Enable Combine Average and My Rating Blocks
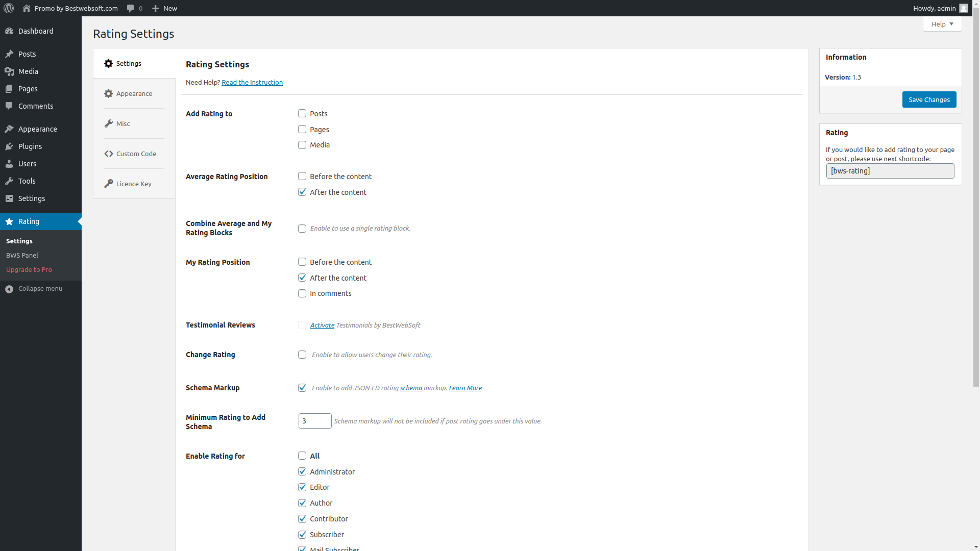Viewport: 980px width, 551px height. click(x=302, y=229)
